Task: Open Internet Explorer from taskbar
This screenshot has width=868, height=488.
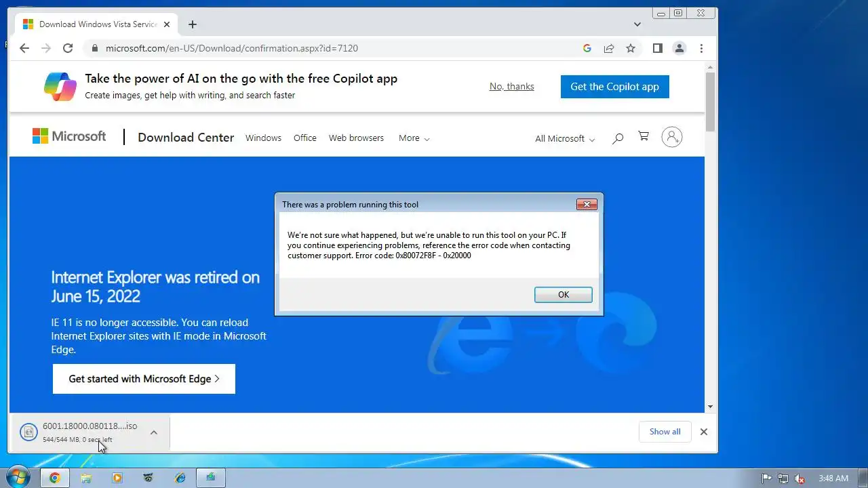Action: click(180, 478)
